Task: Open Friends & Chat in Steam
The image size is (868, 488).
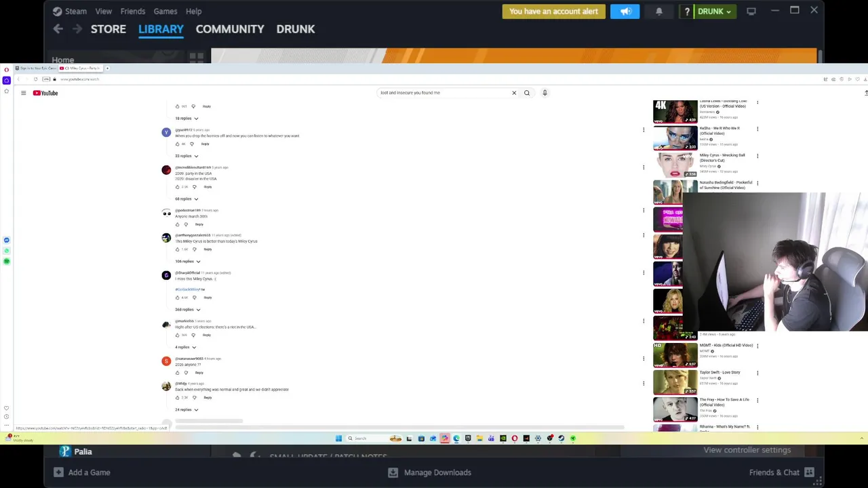Action: 782,472
